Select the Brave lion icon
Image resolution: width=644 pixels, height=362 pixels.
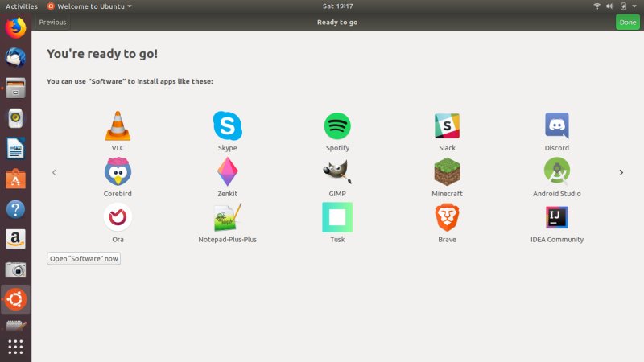[447, 217]
